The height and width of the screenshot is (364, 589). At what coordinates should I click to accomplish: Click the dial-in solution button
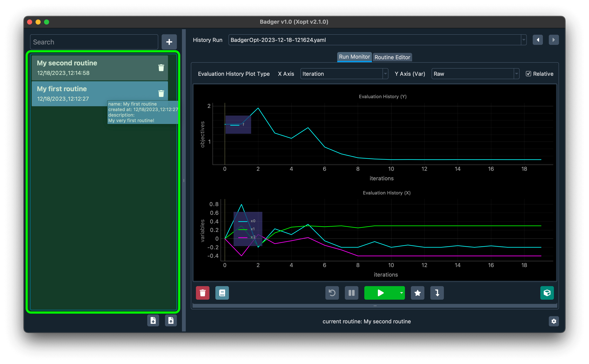[437, 293]
